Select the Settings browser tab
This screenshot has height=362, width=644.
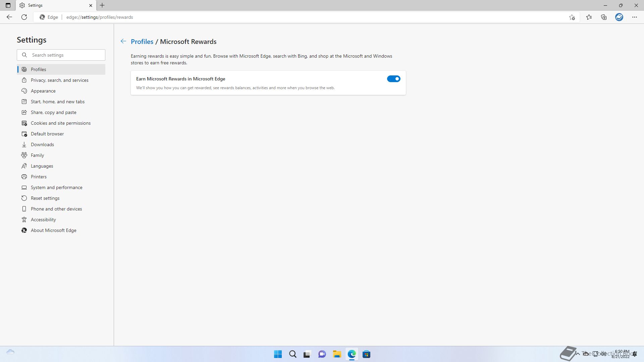pos(56,5)
